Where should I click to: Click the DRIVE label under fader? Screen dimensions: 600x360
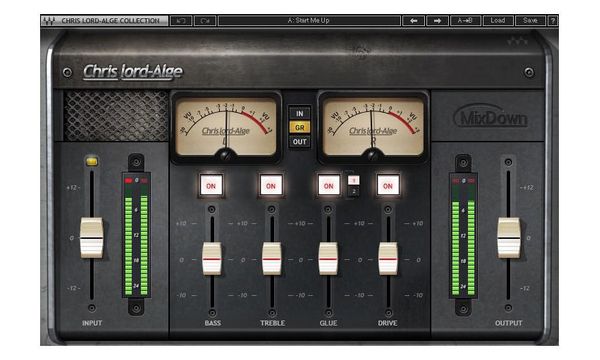388,323
